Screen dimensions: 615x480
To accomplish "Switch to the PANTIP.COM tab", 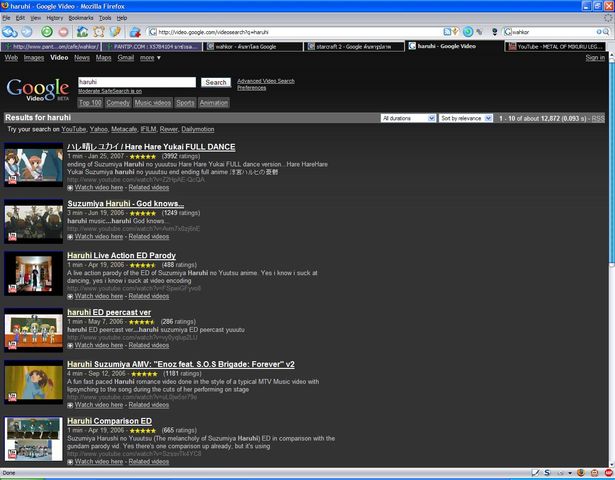I will point(152,47).
